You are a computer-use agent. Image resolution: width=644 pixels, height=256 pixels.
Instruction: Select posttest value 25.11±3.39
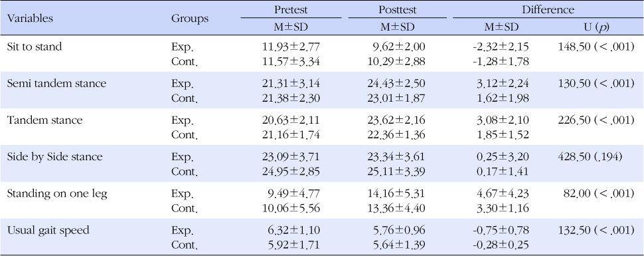[397, 172]
